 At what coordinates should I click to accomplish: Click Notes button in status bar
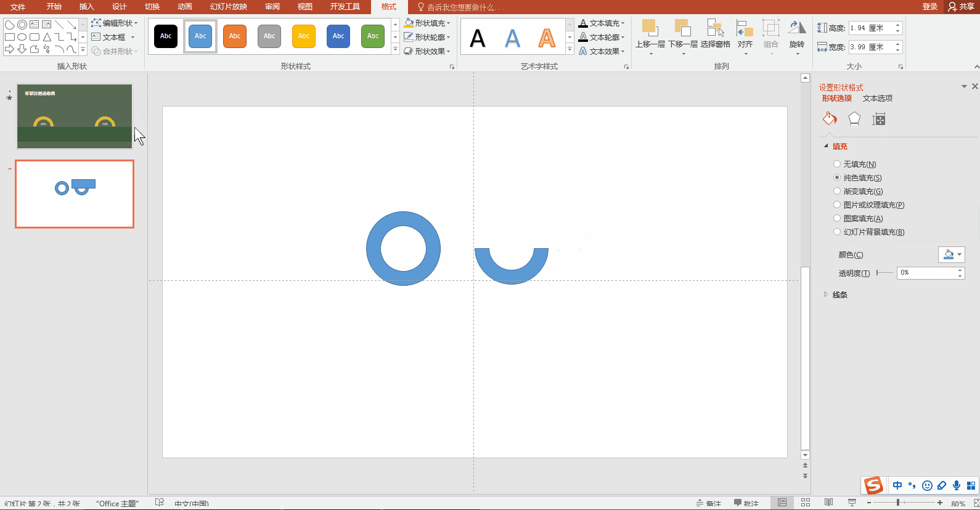(709, 503)
